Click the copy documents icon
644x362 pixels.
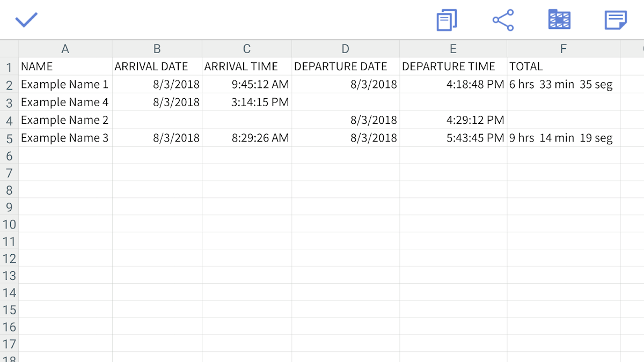coord(447,20)
